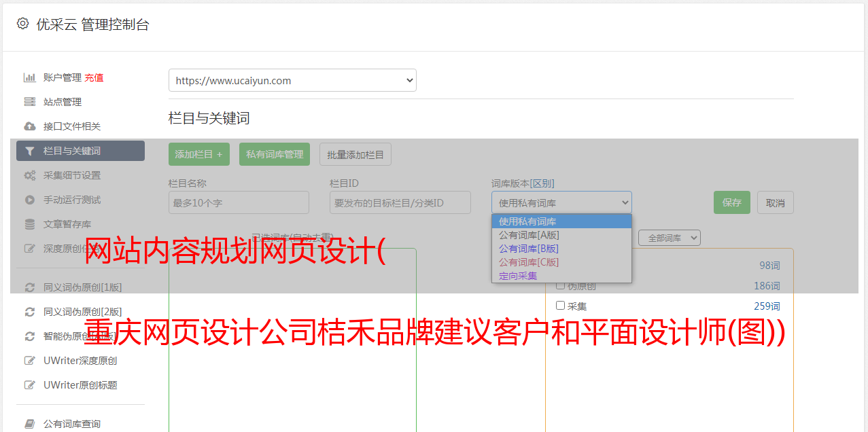Image resolution: width=868 pixels, height=432 pixels.
Task: Focus the 栏目名称 input field
Action: tap(239, 202)
